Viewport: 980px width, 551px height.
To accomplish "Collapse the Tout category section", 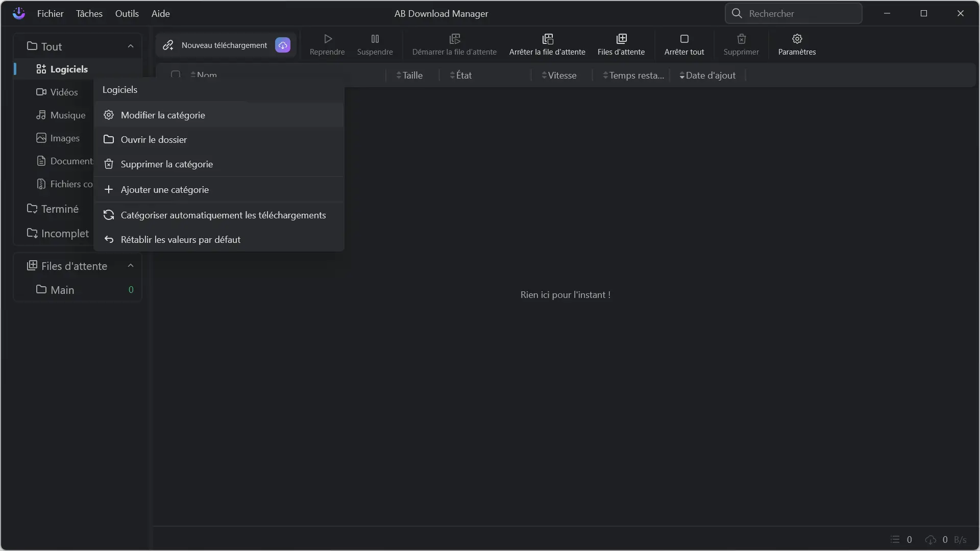I will (x=131, y=46).
